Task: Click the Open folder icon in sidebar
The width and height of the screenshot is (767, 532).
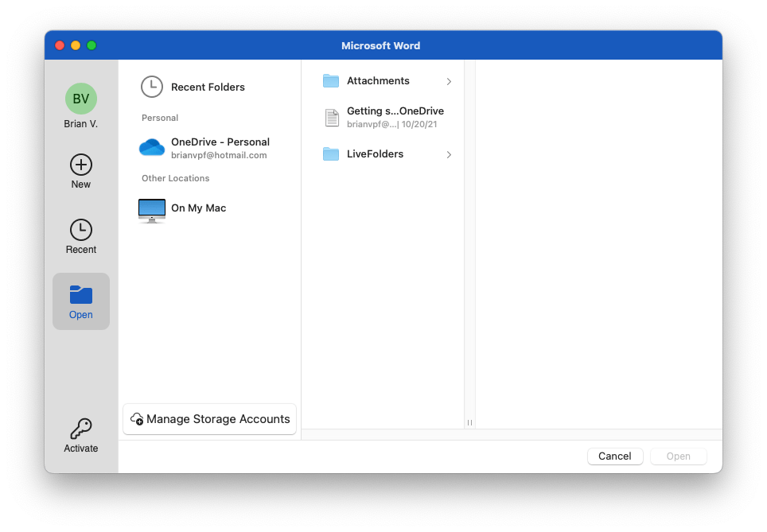Action: click(x=80, y=295)
